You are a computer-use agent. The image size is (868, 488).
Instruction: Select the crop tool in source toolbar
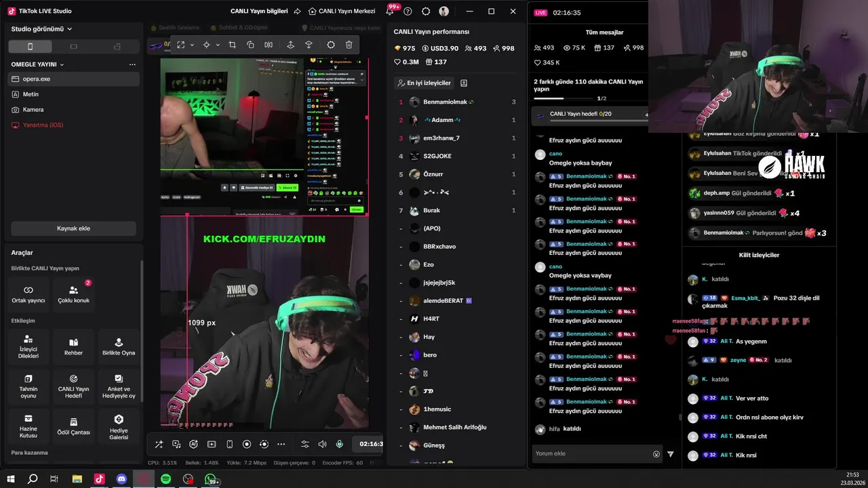point(232,45)
